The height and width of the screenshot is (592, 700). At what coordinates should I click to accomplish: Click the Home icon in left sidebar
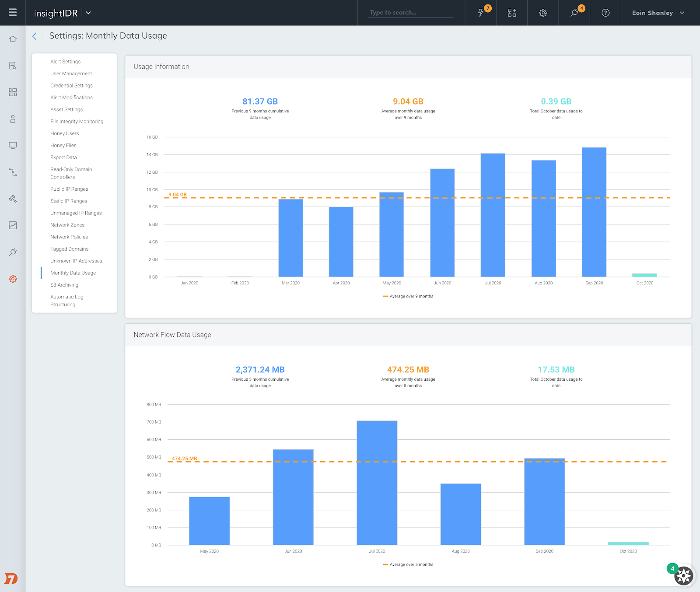pyautogui.click(x=13, y=39)
